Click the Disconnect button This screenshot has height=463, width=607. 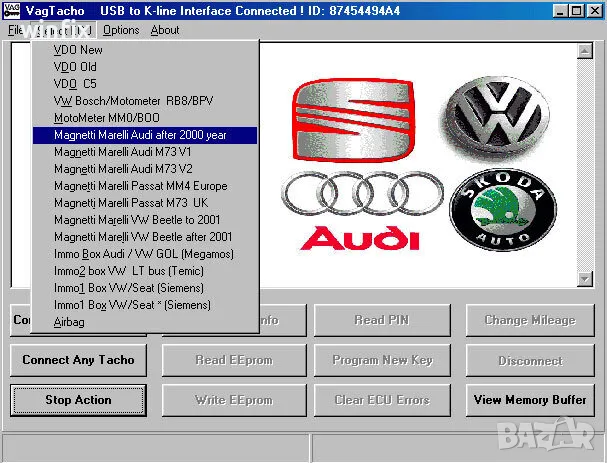coord(530,360)
